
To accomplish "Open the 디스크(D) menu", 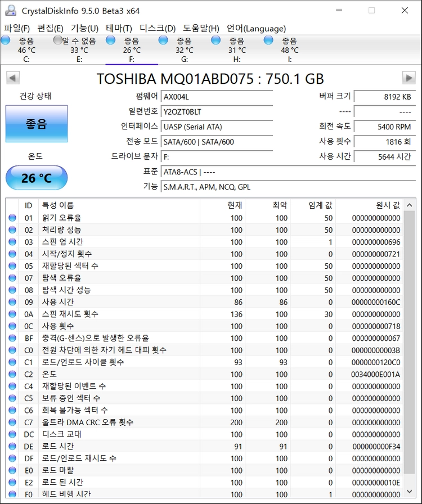I will 158,29.
